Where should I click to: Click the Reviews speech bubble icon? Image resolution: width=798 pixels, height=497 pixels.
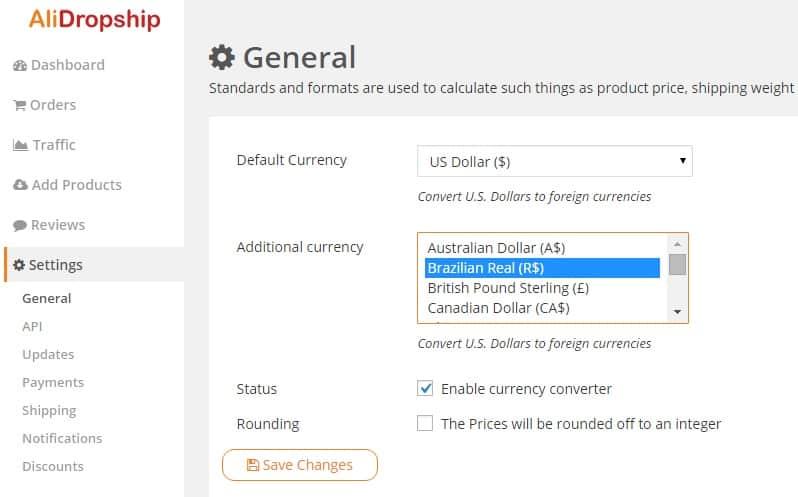[x=20, y=225]
